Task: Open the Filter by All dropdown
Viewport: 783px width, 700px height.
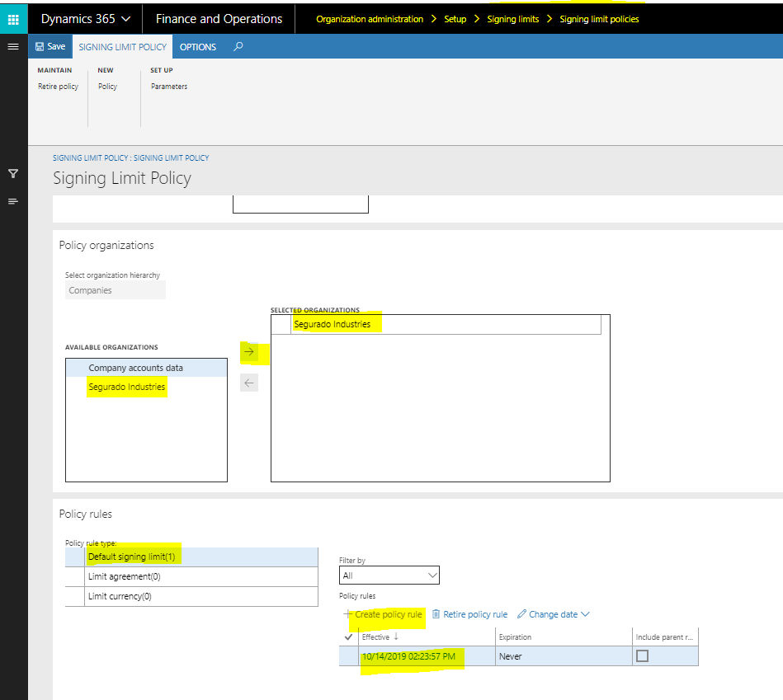Action: tap(389, 576)
